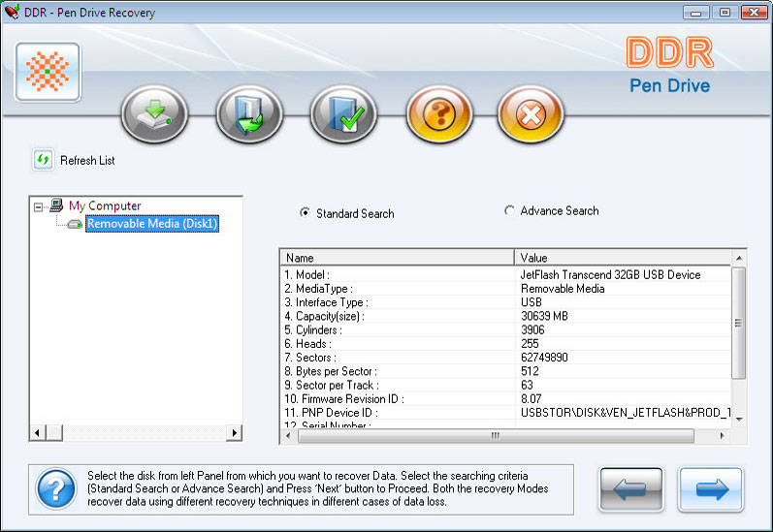Click the details list scroll down arrow
This screenshot has width=773, height=532.
739,420
